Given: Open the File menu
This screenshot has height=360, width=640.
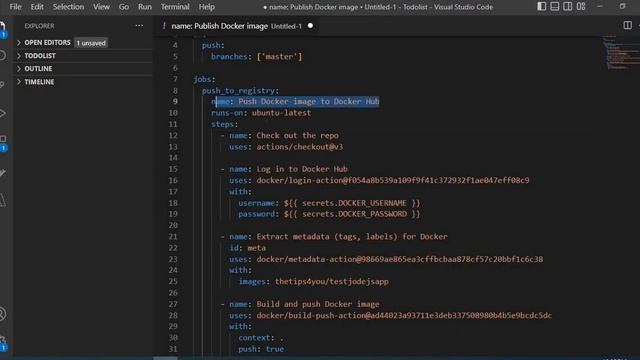Looking at the screenshot, I should point(16,7).
